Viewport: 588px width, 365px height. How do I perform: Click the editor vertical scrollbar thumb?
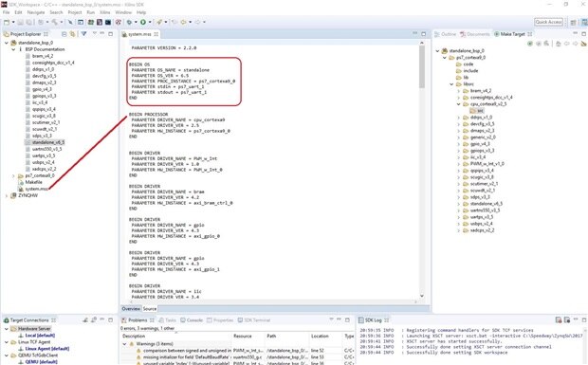tap(422, 67)
